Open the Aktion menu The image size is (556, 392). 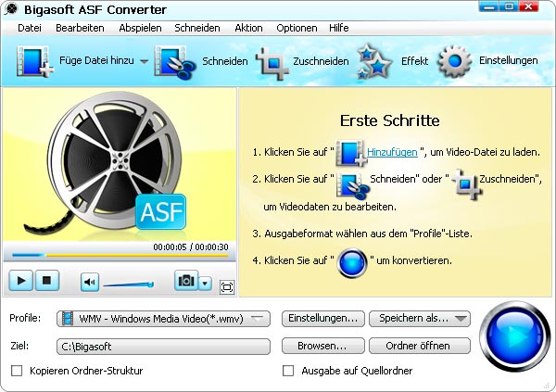click(248, 28)
